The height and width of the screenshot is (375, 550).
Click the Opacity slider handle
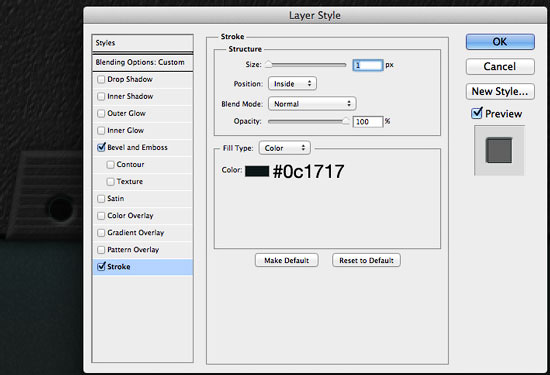[x=346, y=121]
